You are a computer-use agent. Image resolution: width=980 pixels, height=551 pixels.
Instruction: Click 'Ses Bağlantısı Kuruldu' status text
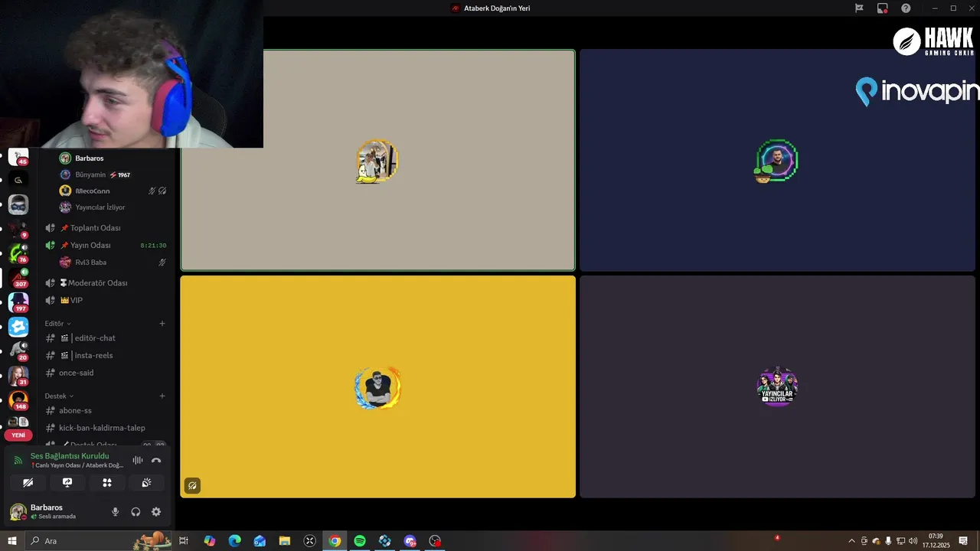click(70, 456)
